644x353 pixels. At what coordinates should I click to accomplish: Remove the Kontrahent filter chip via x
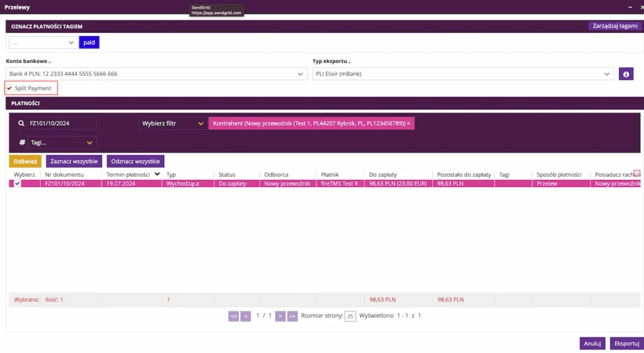coord(408,123)
